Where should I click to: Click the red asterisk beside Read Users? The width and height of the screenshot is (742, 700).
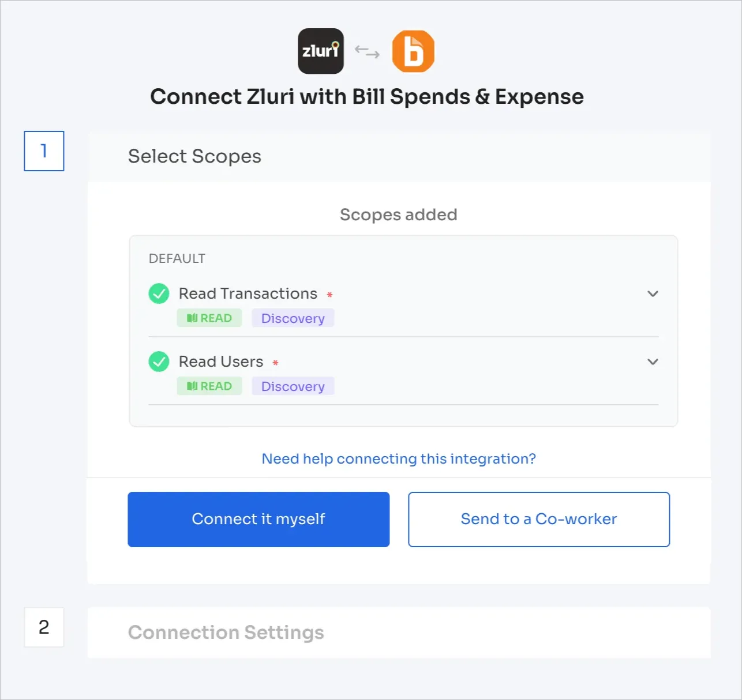pos(275,363)
